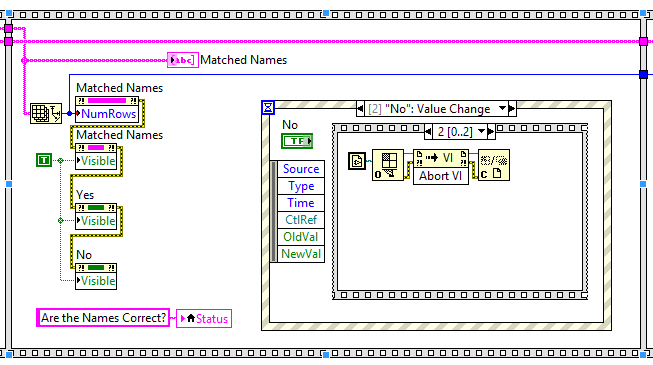Select the Abort VI invoke node
This screenshot has width=653, height=365.
441,167
